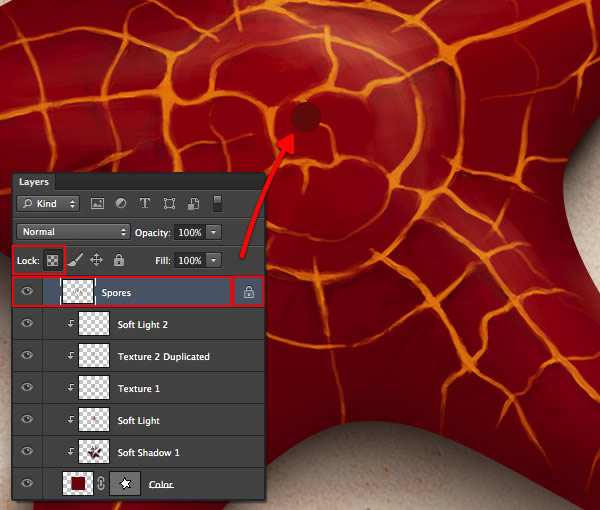Click lock indicator on Spores layer
600x510 pixels.
point(249,292)
